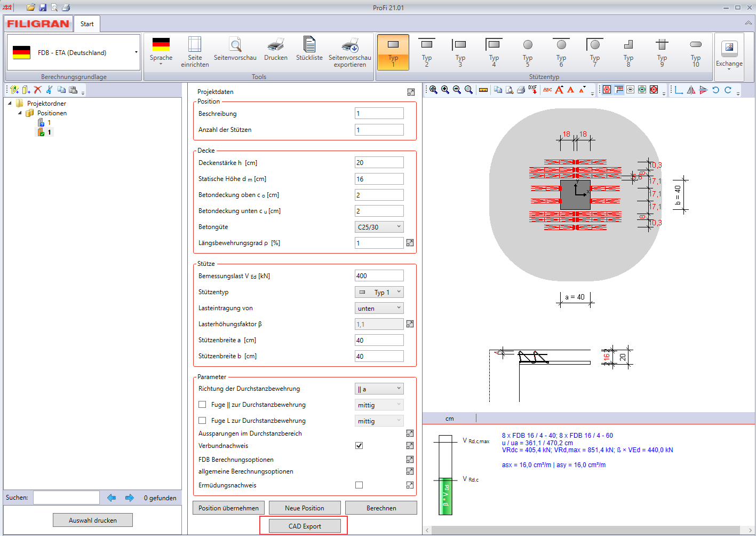The height and width of the screenshot is (536, 756).
Task: Click the Stückliste parts list icon
Action: click(309, 49)
